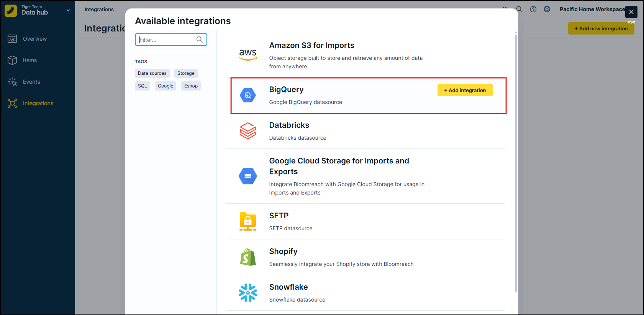Click the SFTP folder lock icon
Screen dimensions: 644x315
point(248,221)
